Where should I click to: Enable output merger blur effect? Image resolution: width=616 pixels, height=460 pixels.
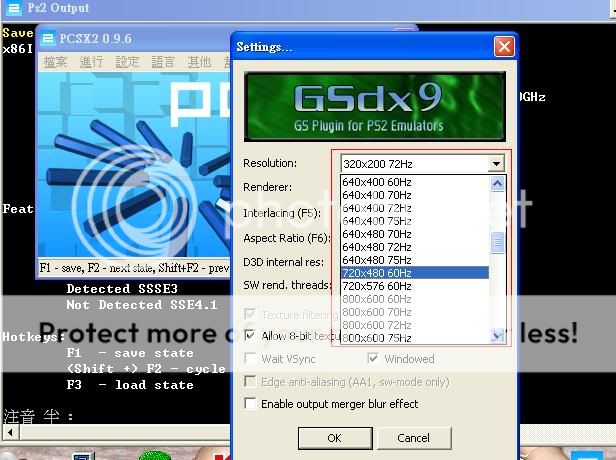point(250,403)
